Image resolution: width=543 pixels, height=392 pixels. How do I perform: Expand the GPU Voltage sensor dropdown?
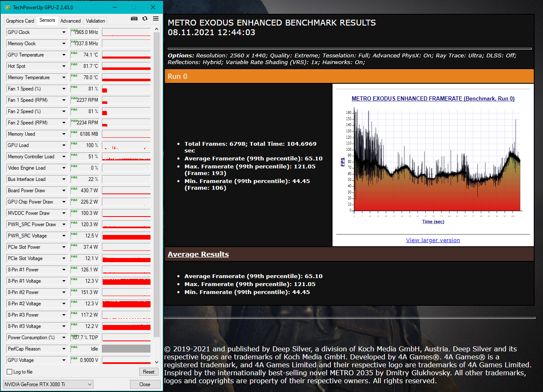[64, 360]
